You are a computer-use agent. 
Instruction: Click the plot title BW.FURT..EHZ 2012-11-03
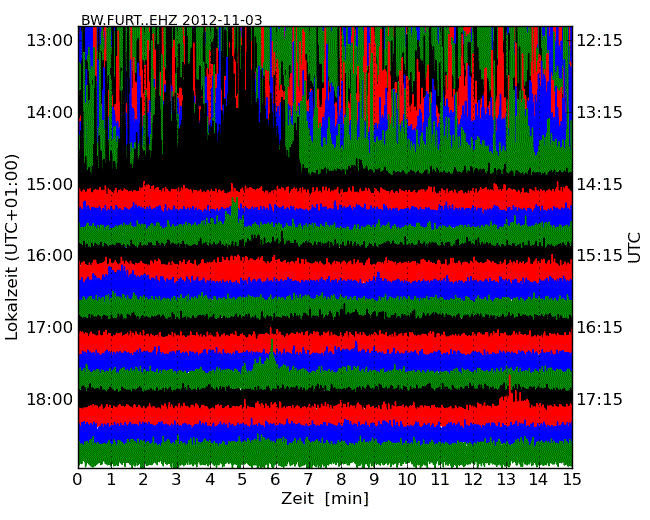click(x=171, y=20)
